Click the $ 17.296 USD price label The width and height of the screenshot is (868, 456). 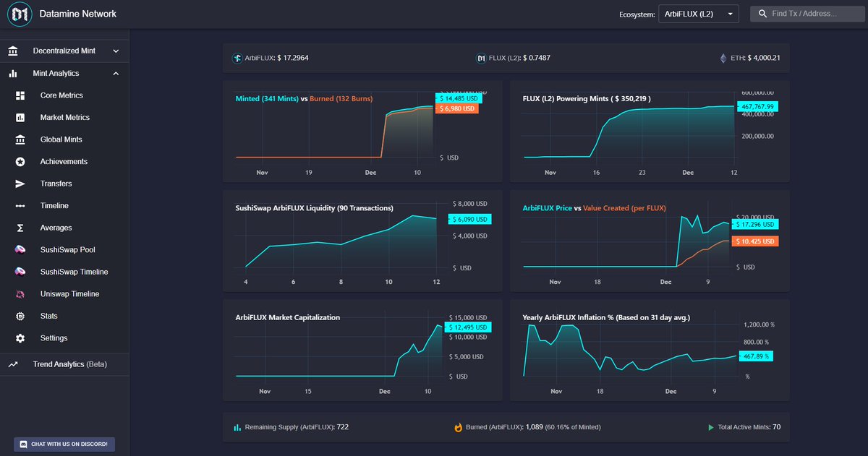(756, 225)
